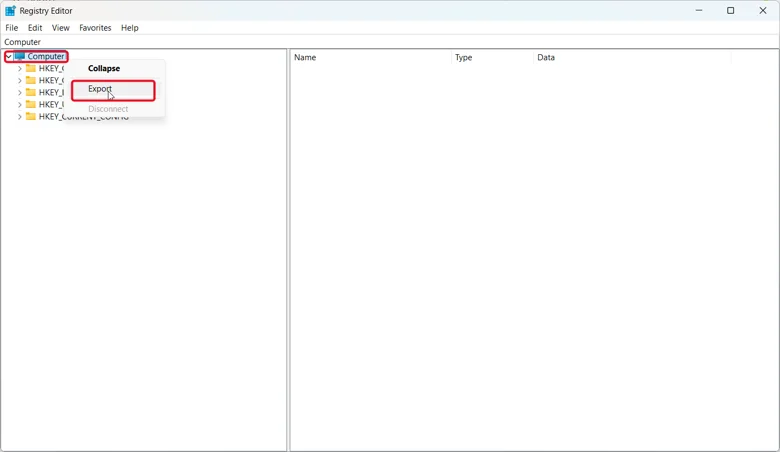Click the first HKEY folder icon under Computer
This screenshot has width=780, height=452.
[x=31, y=68]
